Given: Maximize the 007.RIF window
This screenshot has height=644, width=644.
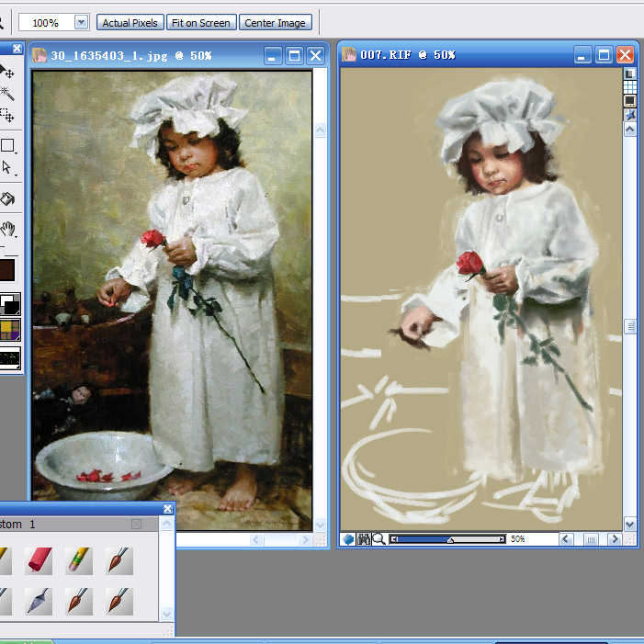Looking at the screenshot, I should tap(604, 54).
